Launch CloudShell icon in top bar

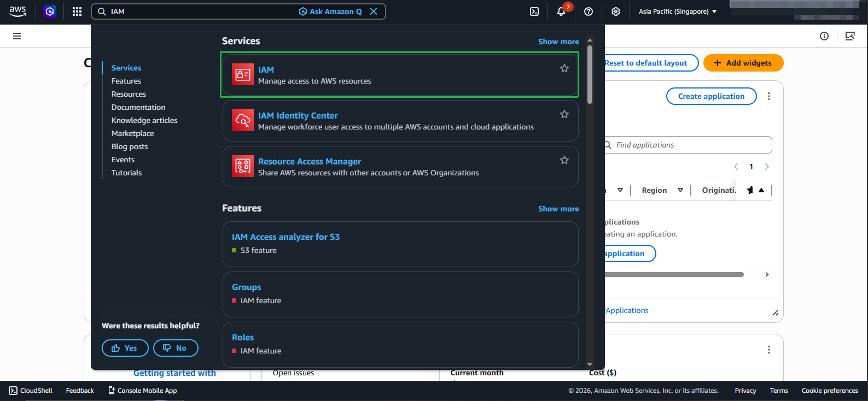pyautogui.click(x=534, y=11)
